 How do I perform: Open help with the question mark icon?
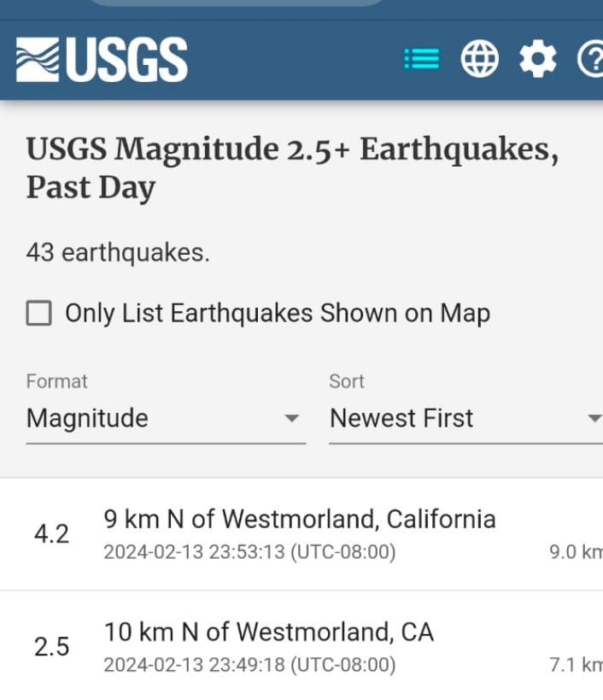point(590,58)
